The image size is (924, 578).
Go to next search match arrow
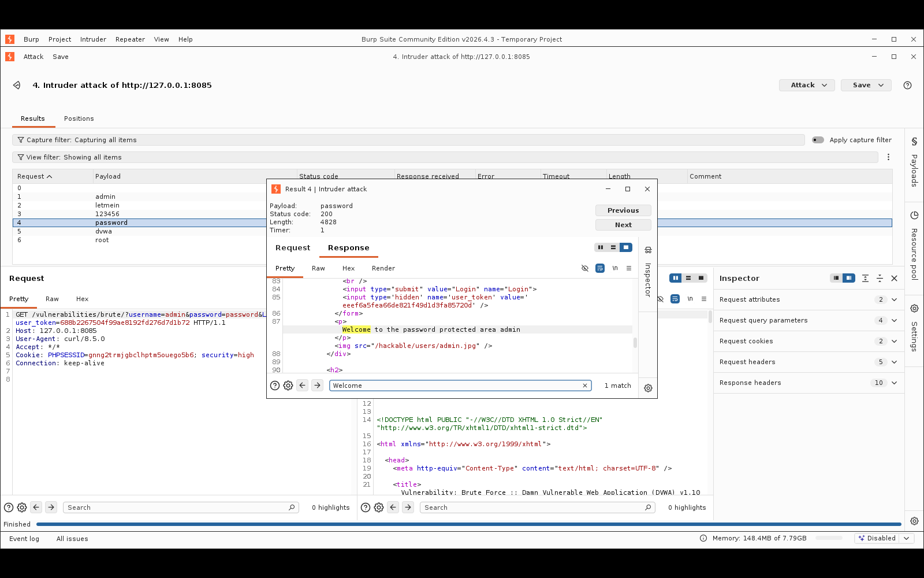pos(317,386)
